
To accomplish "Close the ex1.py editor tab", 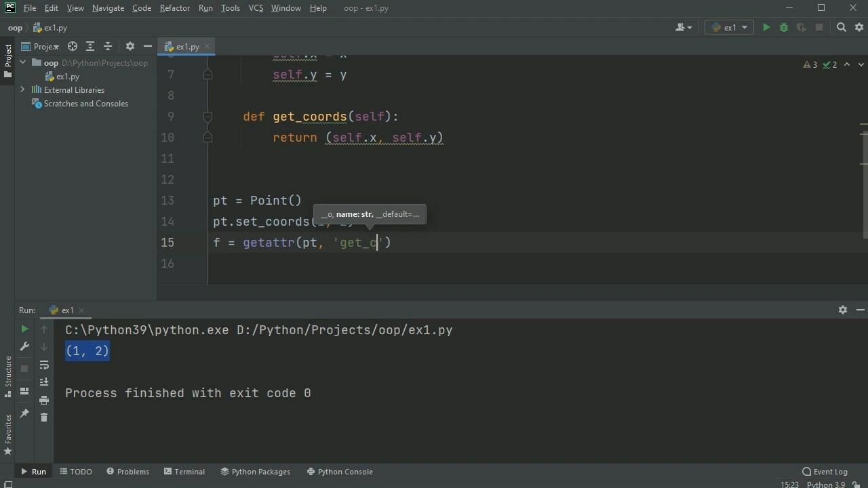I will [207, 47].
